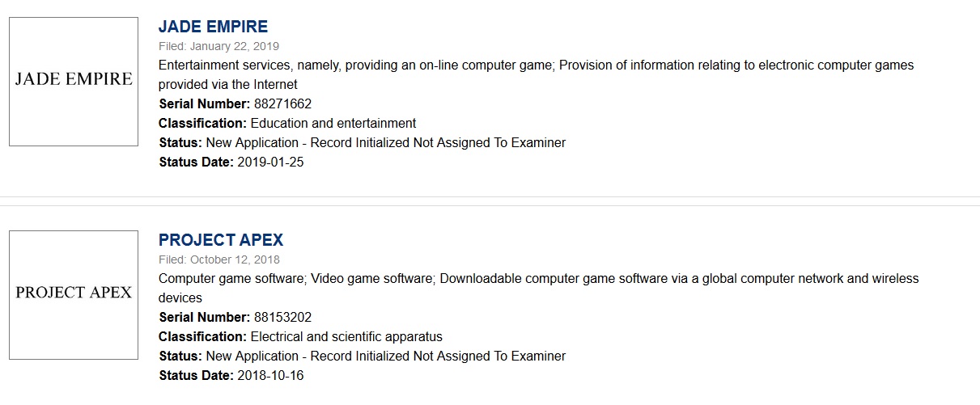Click the Status Date label under PROJECT APEX
The width and height of the screenshot is (980, 405).
(196, 375)
